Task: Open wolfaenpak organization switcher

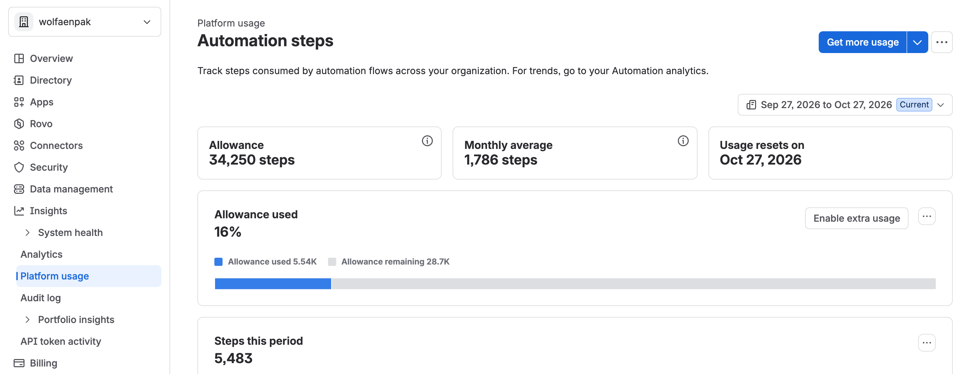Action: tap(84, 22)
